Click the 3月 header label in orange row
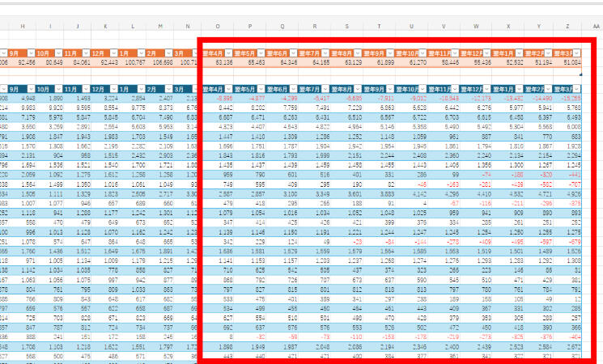 [x=179, y=53]
